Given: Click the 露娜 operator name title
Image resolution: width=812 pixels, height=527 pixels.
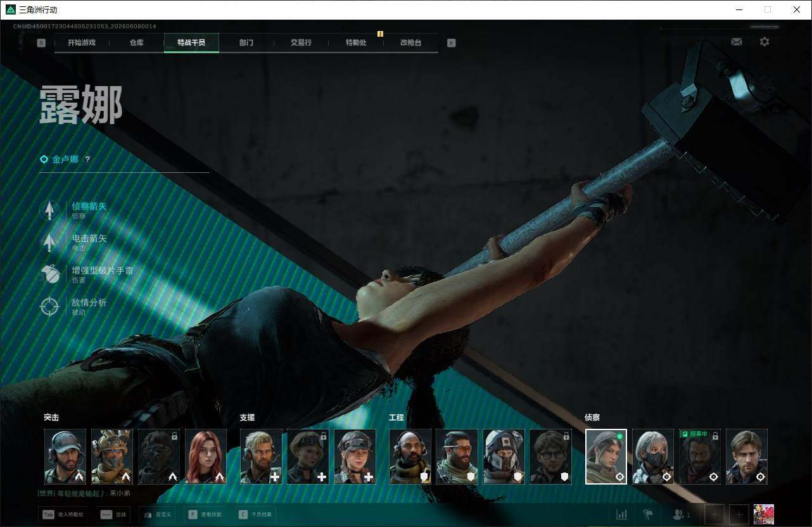Looking at the screenshot, I should pyautogui.click(x=80, y=105).
